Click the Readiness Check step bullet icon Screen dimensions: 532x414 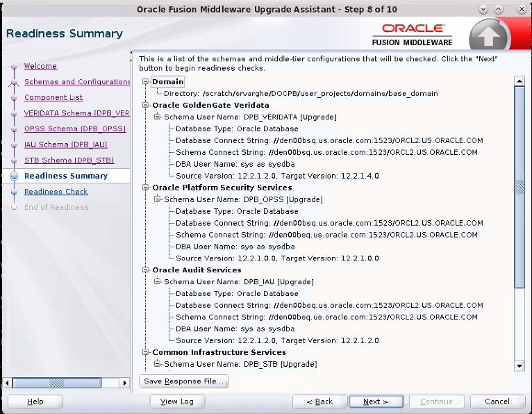coord(14,192)
